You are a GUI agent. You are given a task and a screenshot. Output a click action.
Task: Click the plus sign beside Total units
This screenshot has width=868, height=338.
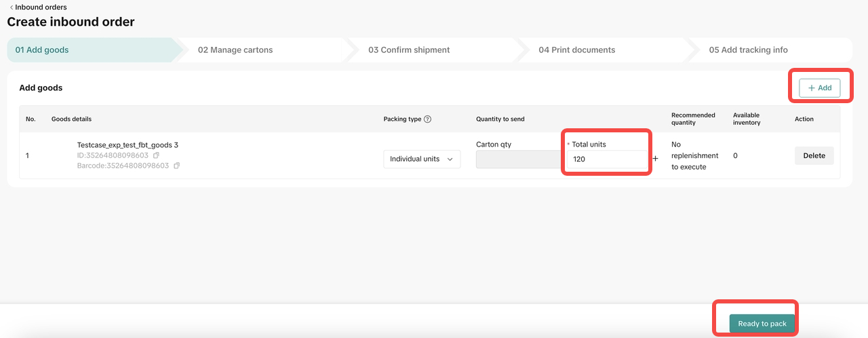click(x=655, y=159)
